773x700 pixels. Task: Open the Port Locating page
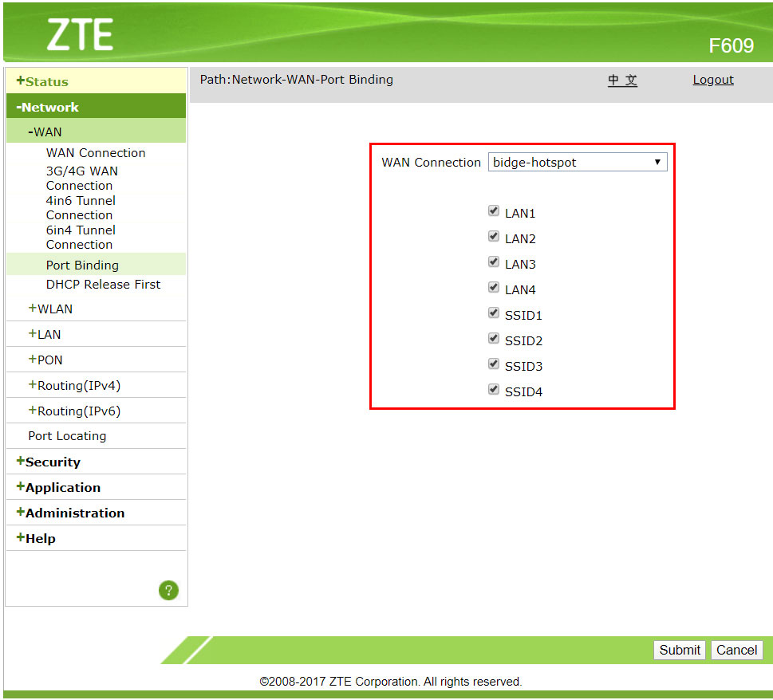point(67,436)
